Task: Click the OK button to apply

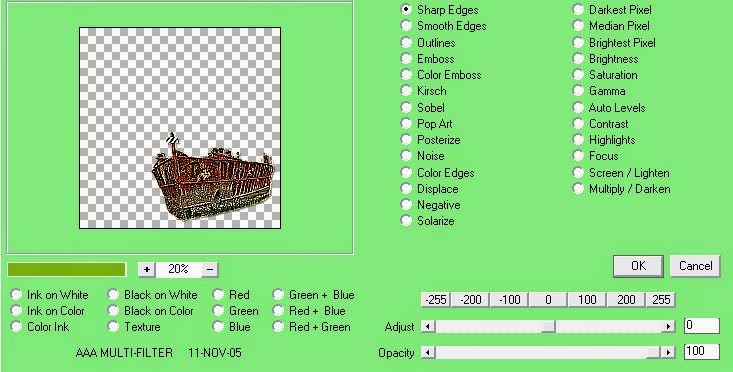Action: [638, 266]
